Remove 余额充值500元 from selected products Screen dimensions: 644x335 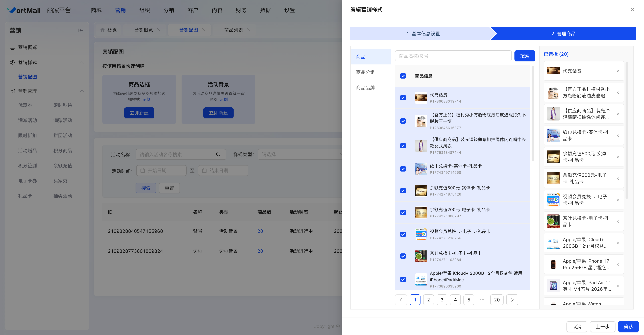pyautogui.click(x=617, y=157)
